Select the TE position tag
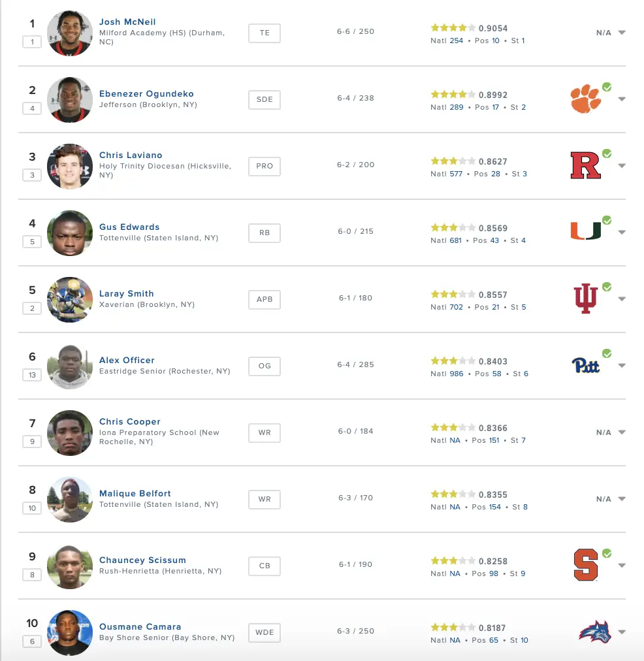This screenshot has height=661, width=644. point(265,33)
